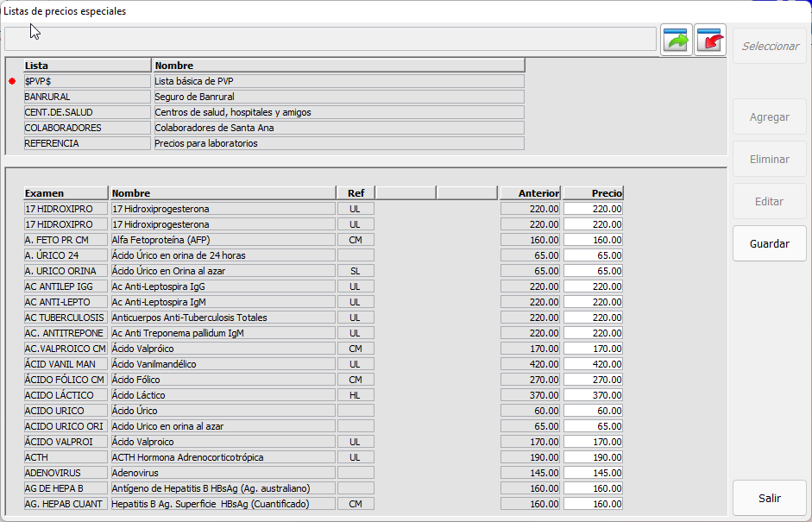Click the red arrow import icon
The image size is (812, 522).
(710, 40)
